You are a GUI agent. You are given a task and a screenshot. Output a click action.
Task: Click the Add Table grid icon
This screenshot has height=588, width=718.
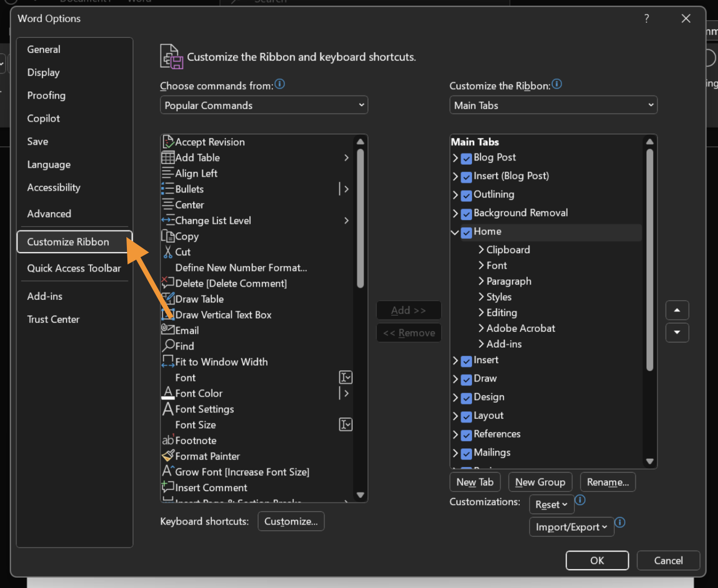168,158
